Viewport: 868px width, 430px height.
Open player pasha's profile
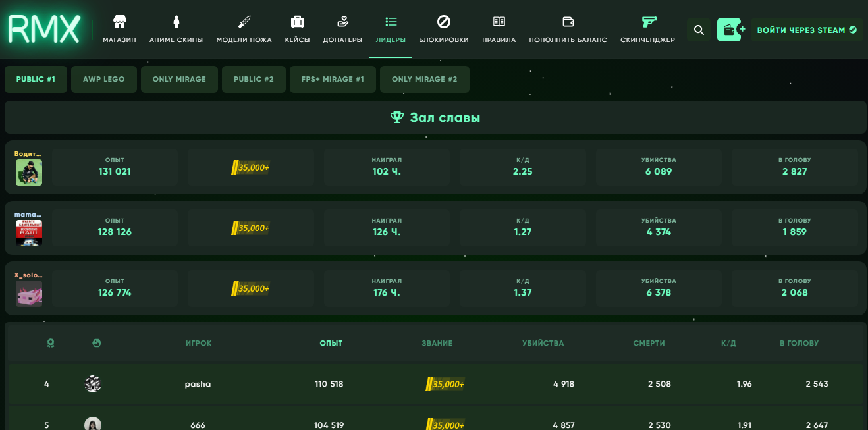(x=198, y=384)
